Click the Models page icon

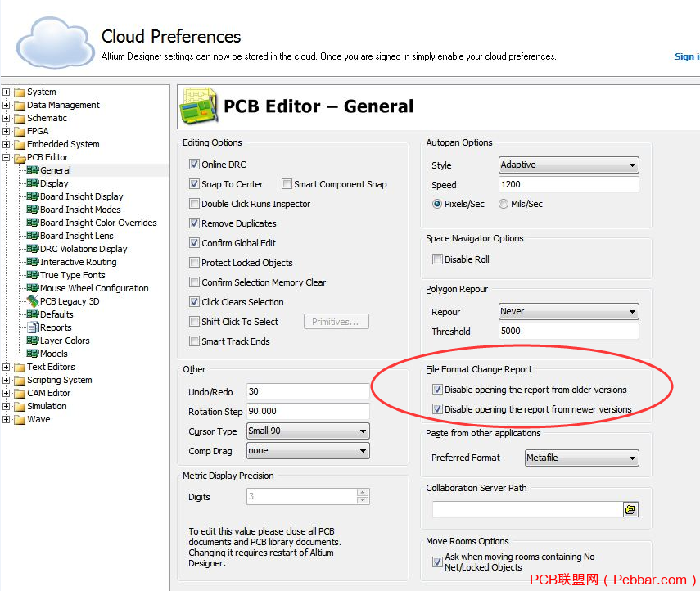(x=33, y=354)
